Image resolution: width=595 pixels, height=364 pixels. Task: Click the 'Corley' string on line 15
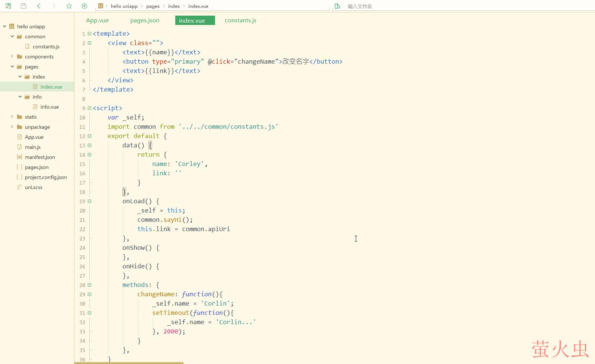(x=189, y=164)
